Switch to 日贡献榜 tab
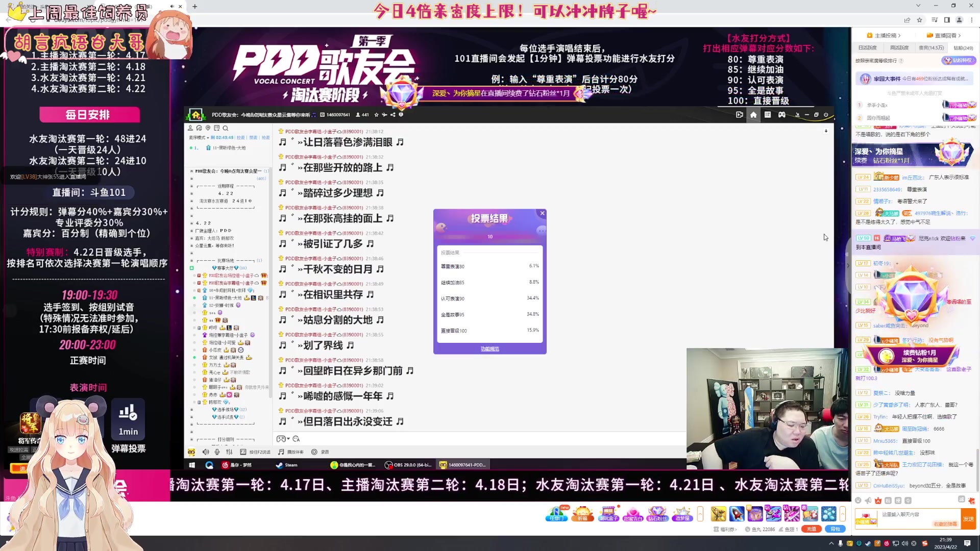Viewport: 980px width, 551px height. 868,48
